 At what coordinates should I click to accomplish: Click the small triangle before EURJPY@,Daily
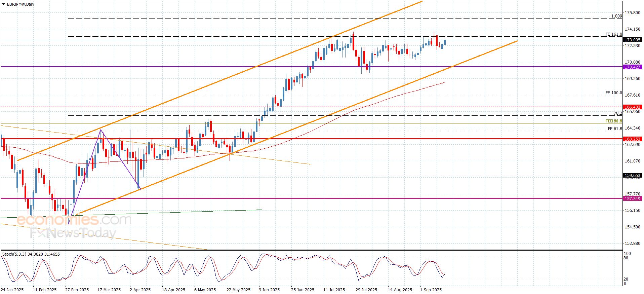[4, 4]
